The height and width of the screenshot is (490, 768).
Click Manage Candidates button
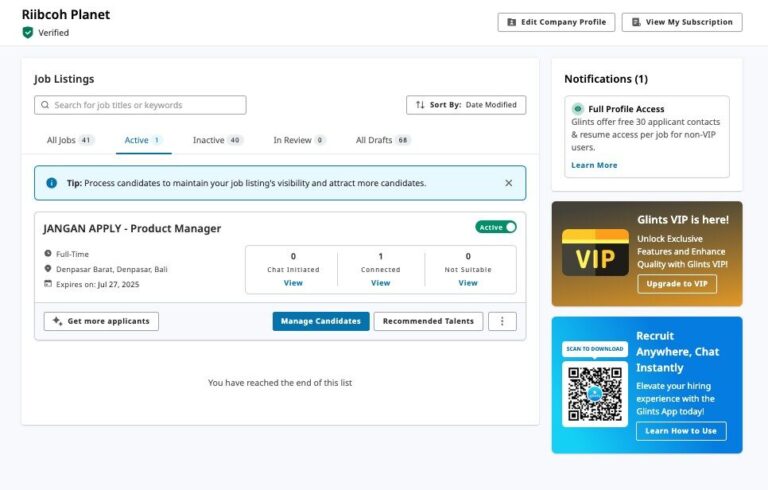321,321
